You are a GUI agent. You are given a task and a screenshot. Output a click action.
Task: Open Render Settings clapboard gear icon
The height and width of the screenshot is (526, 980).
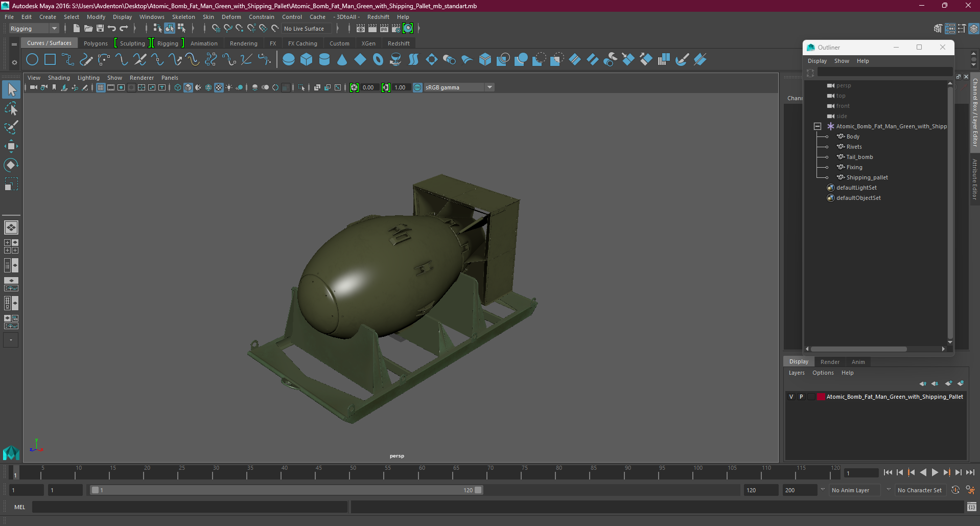[396, 29]
